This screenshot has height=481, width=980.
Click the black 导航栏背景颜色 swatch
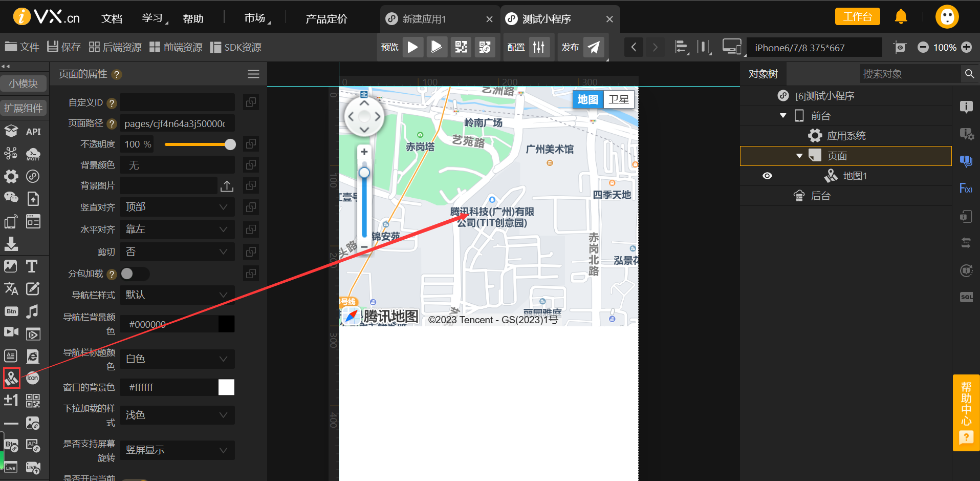[226, 324]
